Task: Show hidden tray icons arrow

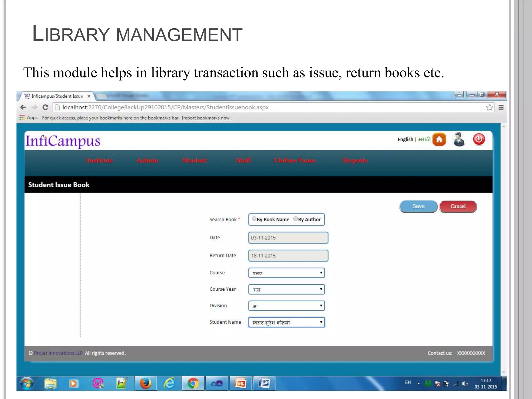Action: [x=418, y=383]
